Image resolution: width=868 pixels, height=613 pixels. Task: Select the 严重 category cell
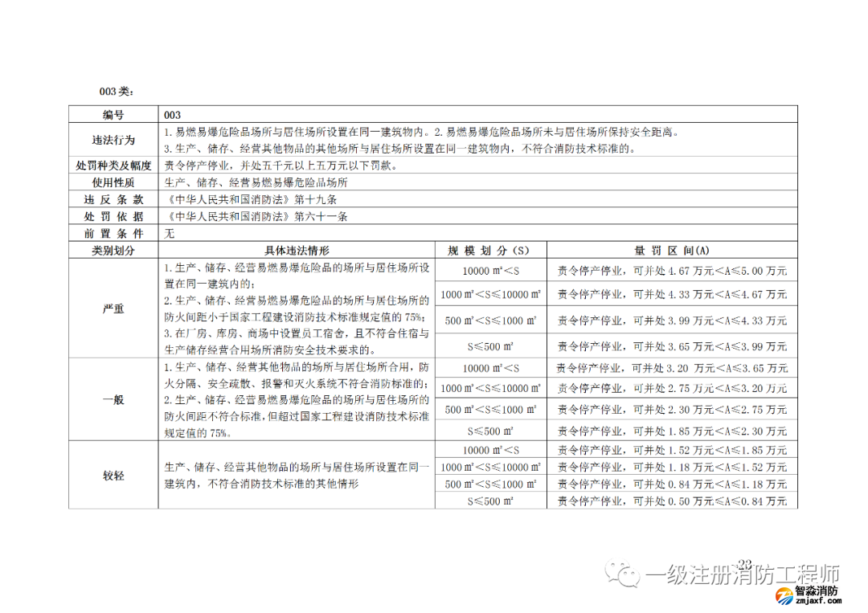(113, 309)
